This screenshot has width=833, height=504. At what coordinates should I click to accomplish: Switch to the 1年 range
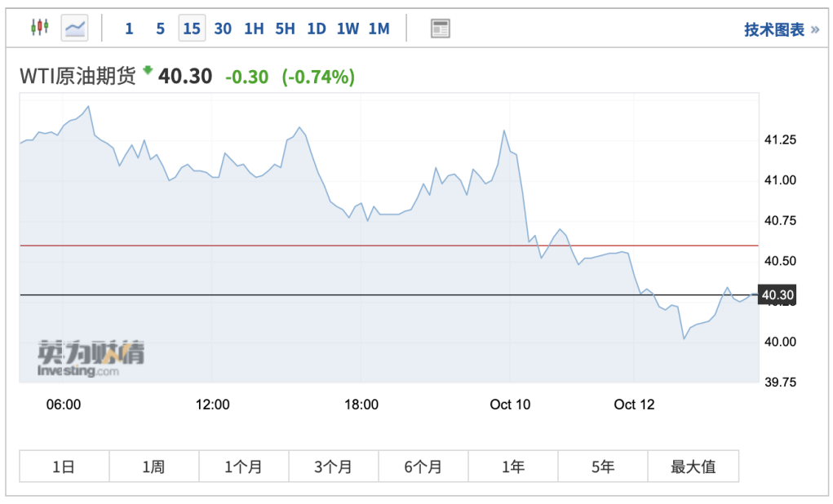tap(512, 467)
